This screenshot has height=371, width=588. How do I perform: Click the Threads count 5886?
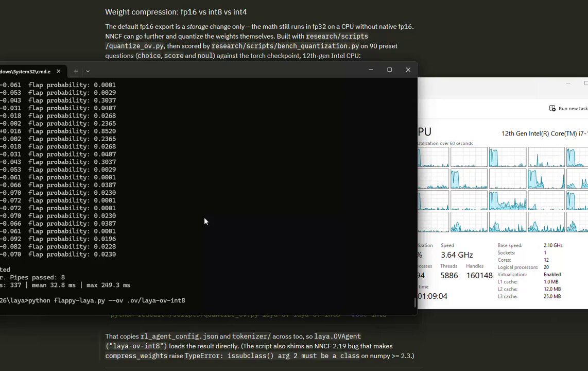[x=449, y=275]
